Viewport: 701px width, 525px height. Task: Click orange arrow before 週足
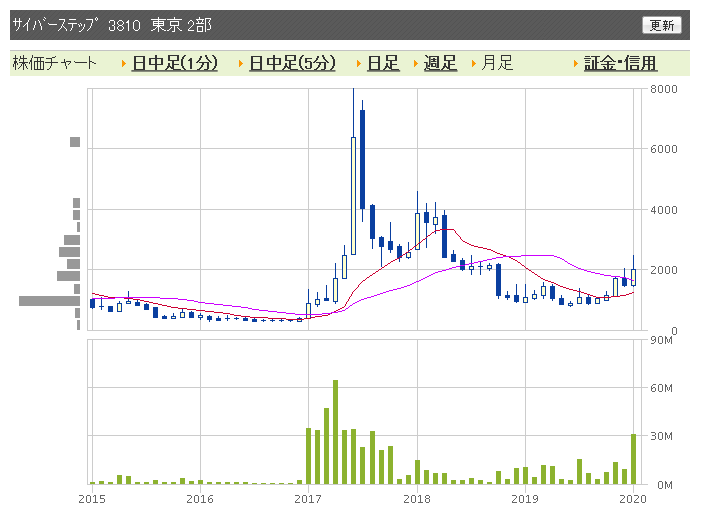coord(415,64)
